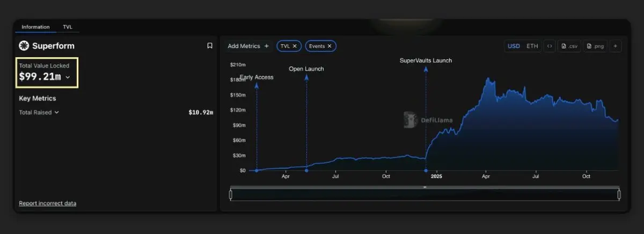Image resolution: width=644 pixels, height=234 pixels.
Task: Click the SuperVaults Launch event marker dot
Action: click(426, 170)
